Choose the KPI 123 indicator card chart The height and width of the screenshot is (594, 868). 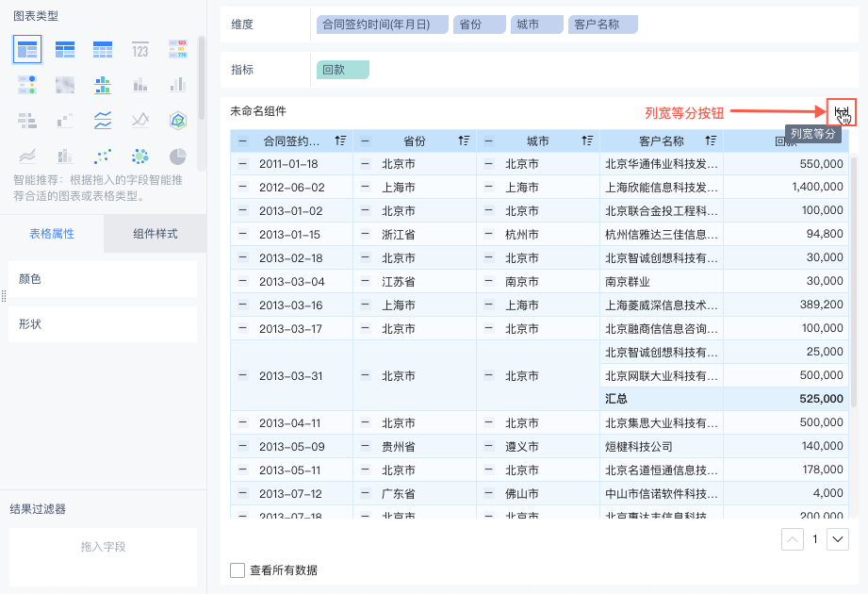[140, 49]
